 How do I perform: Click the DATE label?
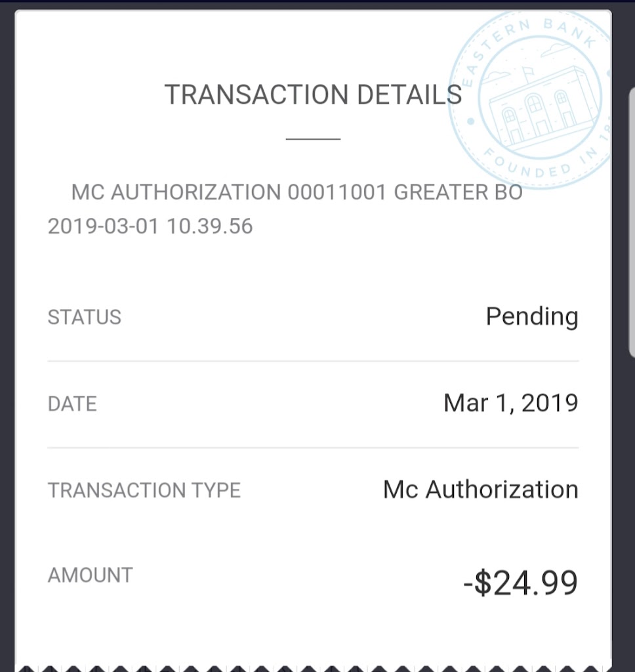[x=72, y=404]
